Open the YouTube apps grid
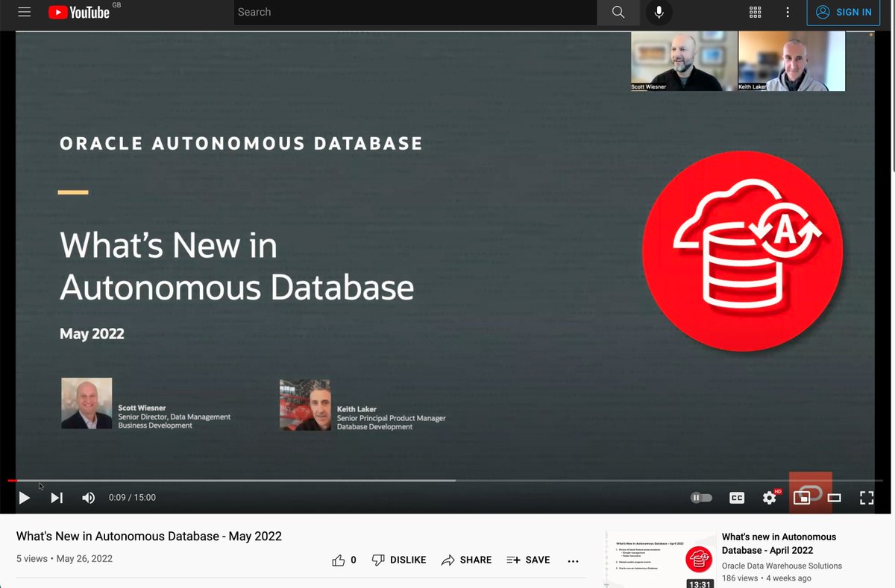The width and height of the screenshot is (895, 588). tap(755, 12)
